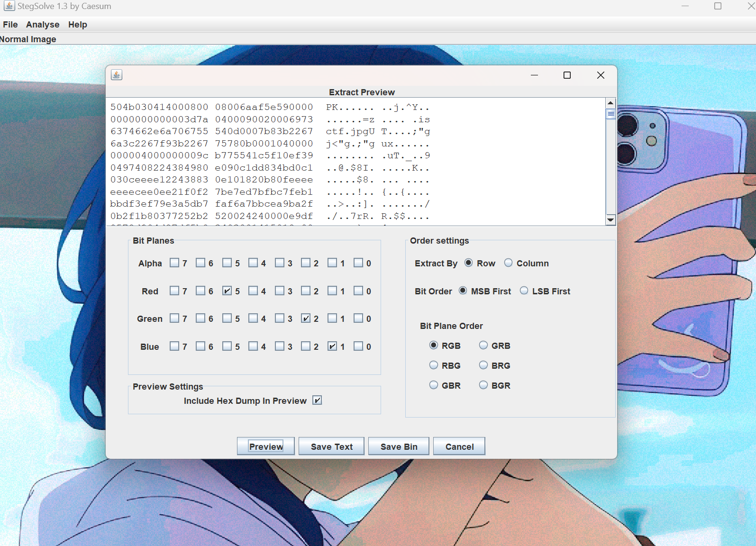This screenshot has width=756, height=546.
Task: Check the Alpha bit plane 0 box
Action: tap(358, 263)
